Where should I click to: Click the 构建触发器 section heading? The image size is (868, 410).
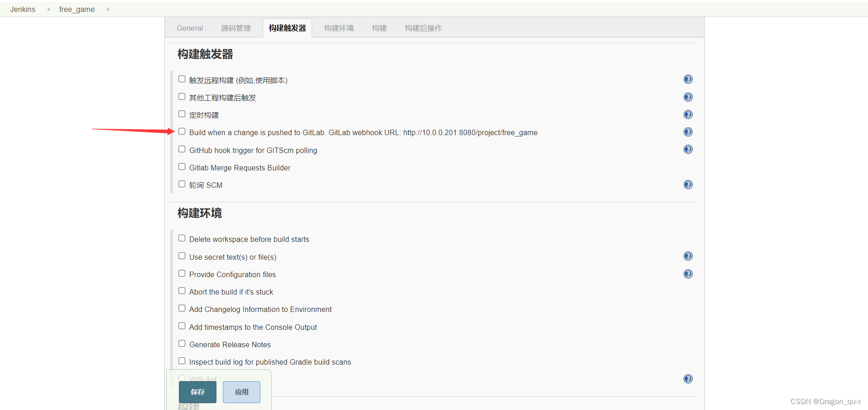(x=205, y=54)
